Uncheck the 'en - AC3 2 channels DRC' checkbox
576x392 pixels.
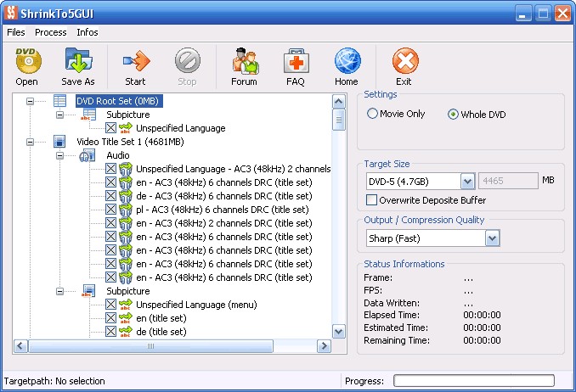110,223
